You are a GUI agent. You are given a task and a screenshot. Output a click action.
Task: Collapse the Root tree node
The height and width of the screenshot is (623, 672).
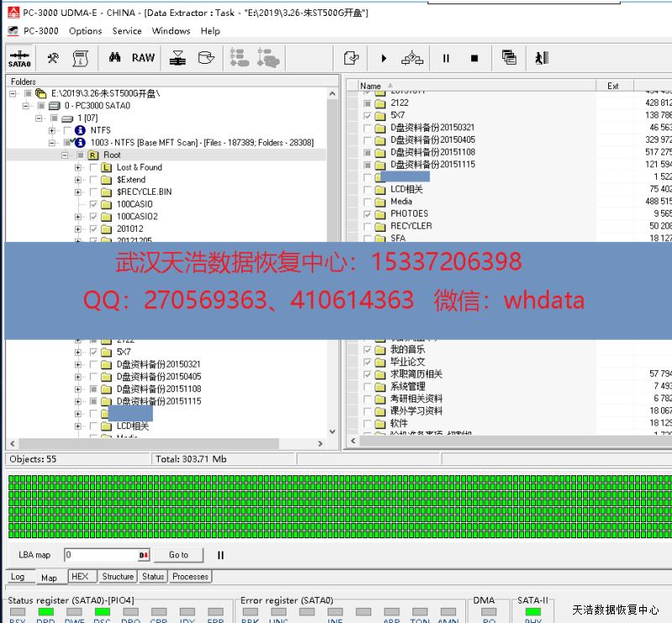(x=65, y=155)
